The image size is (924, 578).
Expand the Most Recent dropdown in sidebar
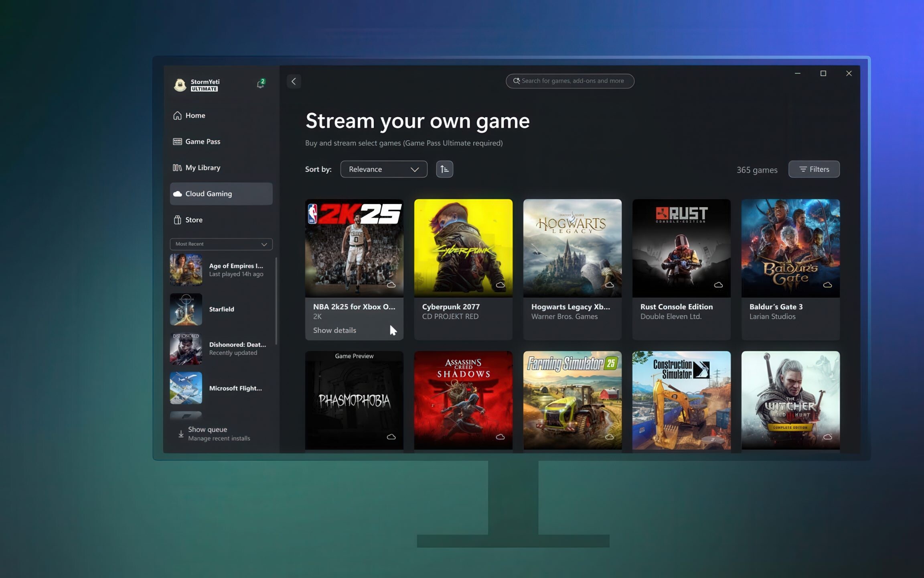click(x=221, y=244)
